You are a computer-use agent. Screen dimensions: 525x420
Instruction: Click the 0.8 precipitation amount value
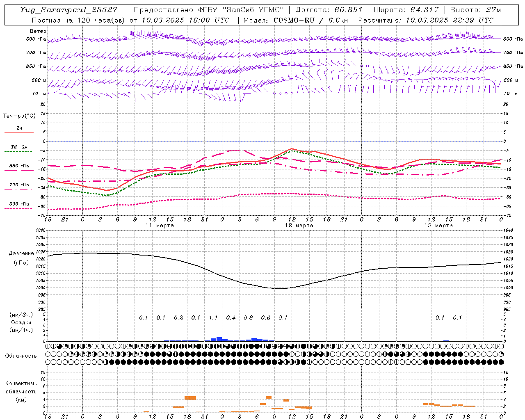248,317
